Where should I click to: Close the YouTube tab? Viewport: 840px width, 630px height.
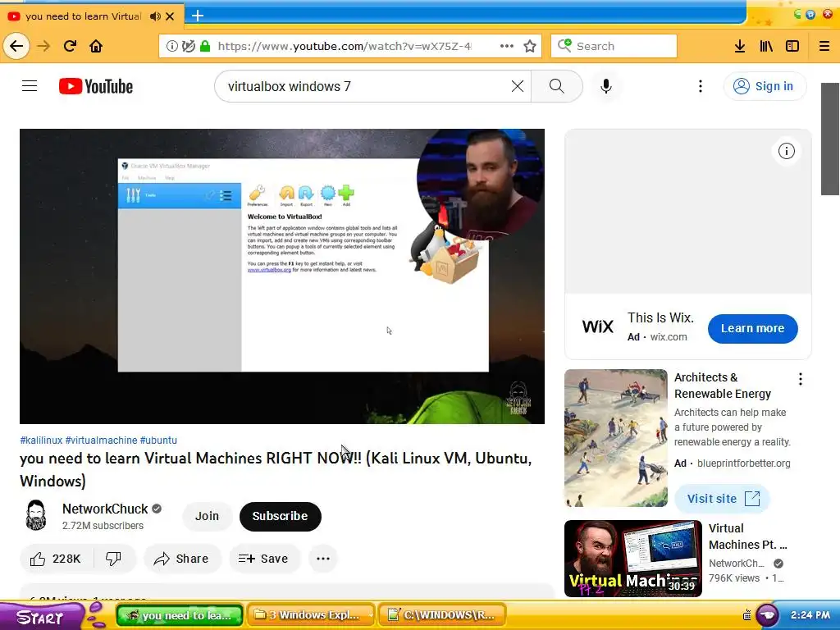(x=170, y=16)
